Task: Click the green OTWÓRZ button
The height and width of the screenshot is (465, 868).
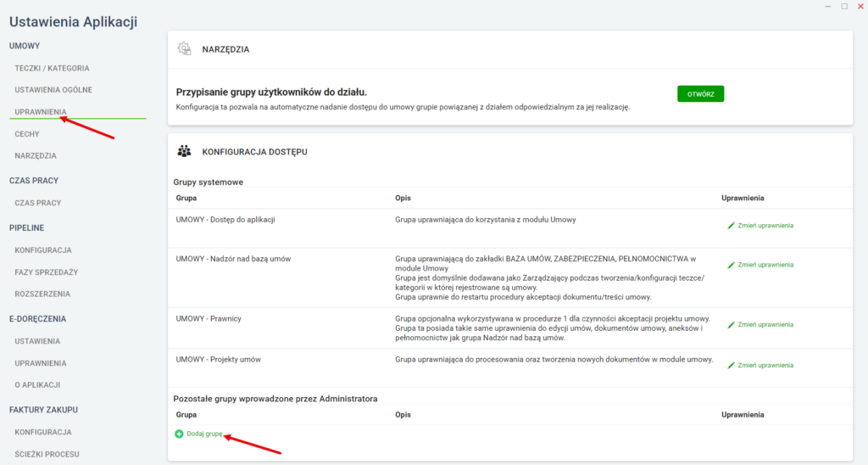Action: click(x=700, y=94)
